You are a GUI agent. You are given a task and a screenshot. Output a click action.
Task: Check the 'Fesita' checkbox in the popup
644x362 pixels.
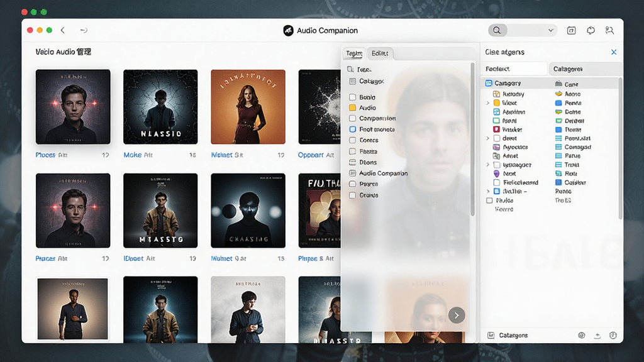pos(352,151)
